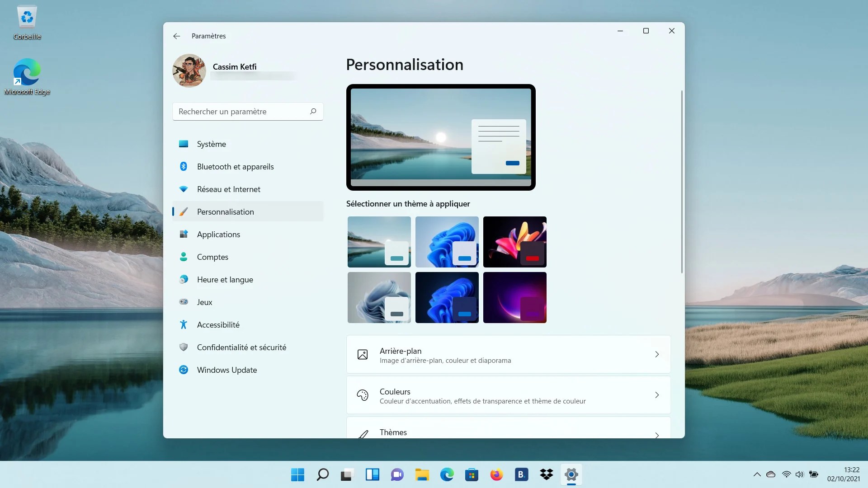Open OneDrive cloud tray icon
Screen dimensions: 868x488
point(771,474)
